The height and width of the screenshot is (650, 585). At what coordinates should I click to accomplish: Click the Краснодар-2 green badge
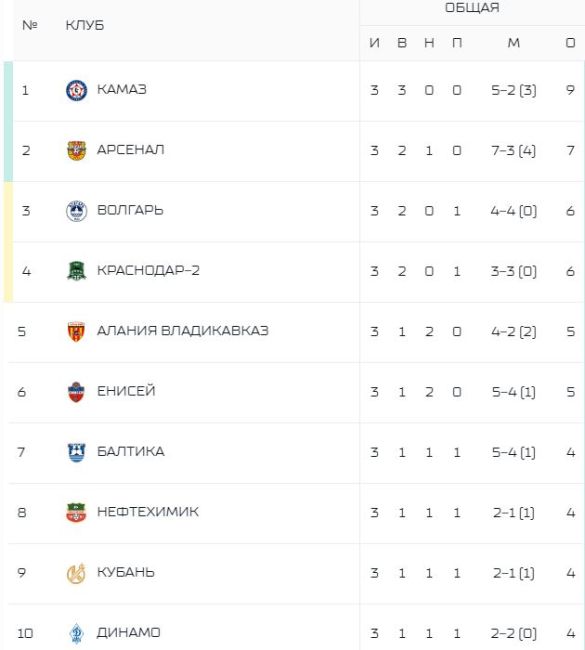pos(77,271)
